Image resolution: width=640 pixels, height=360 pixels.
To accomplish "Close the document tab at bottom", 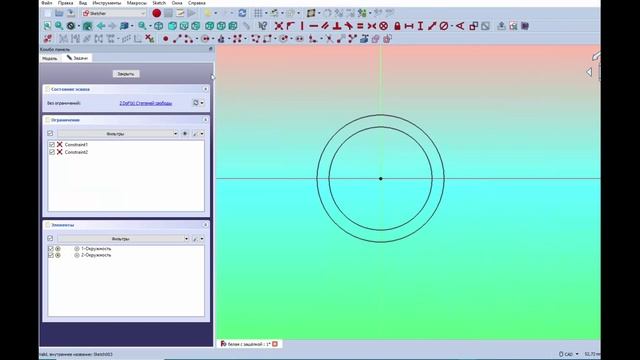I will [275, 344].
